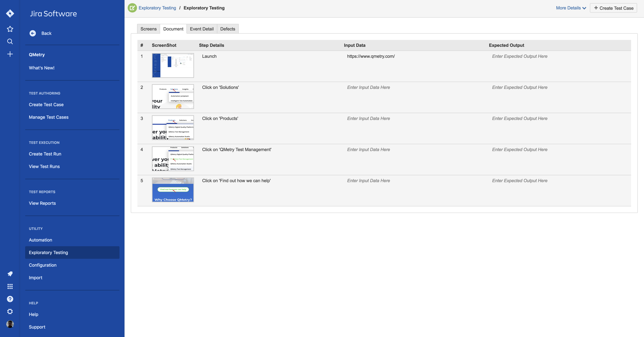Select the Document tab

pos(173,29)
